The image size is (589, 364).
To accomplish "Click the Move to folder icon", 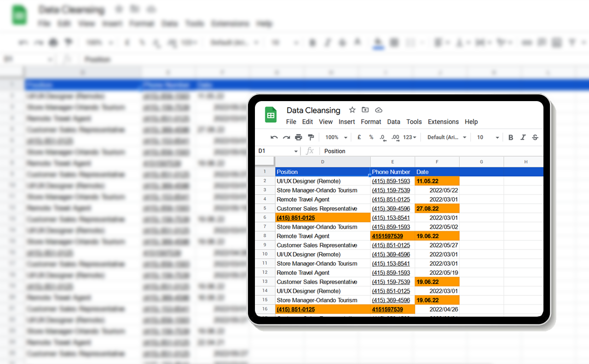I will pos(365,110).
